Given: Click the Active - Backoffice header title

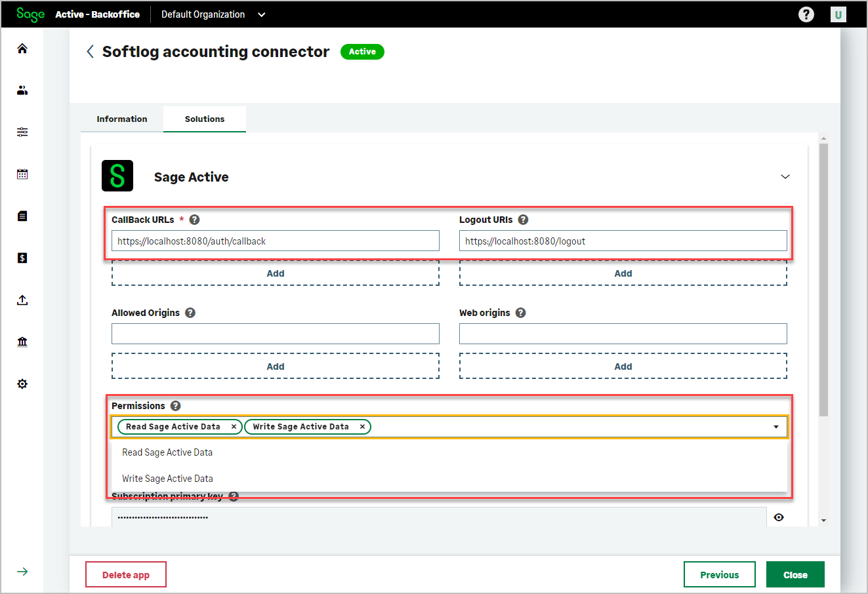Looking at the screenshot, I should click(97, 14).
